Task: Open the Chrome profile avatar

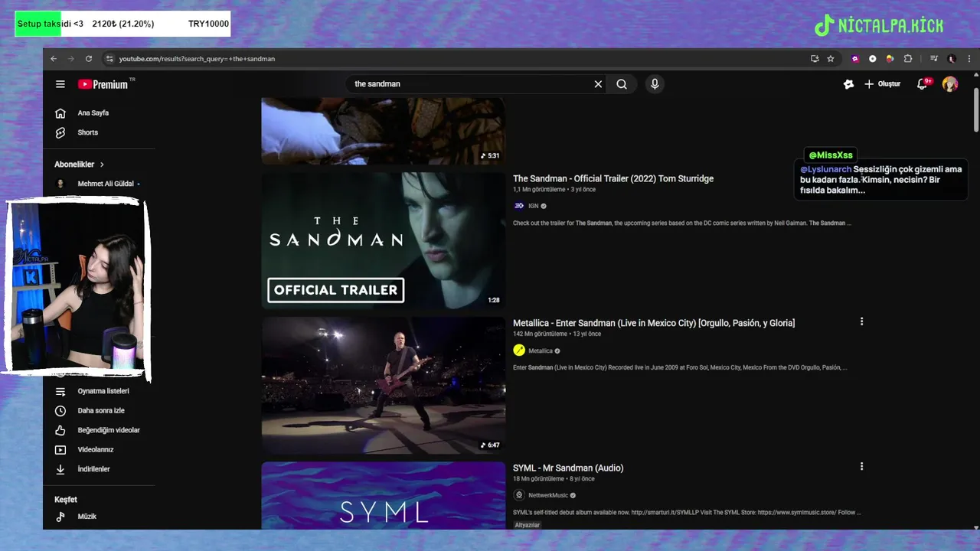Action: point(952,59)
